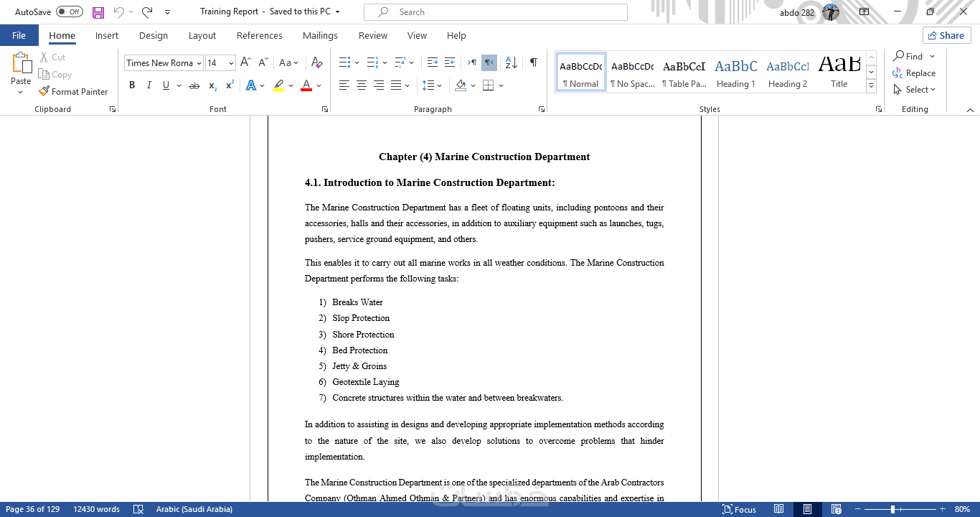Switch to the Insert tab

(107, 35)
